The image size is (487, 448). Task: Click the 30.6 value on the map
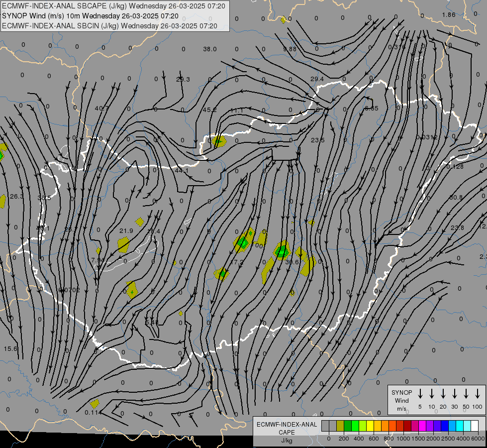pos(292,262)
